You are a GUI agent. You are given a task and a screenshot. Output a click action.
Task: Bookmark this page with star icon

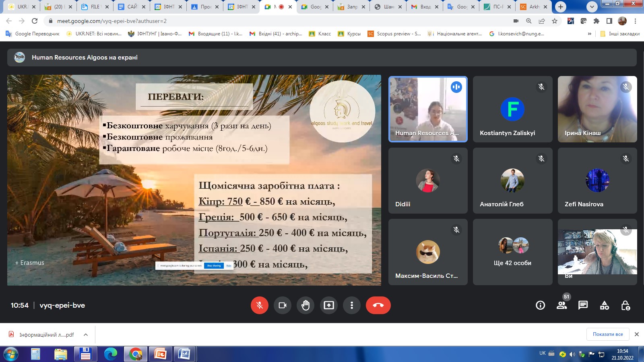coord(555,21)
